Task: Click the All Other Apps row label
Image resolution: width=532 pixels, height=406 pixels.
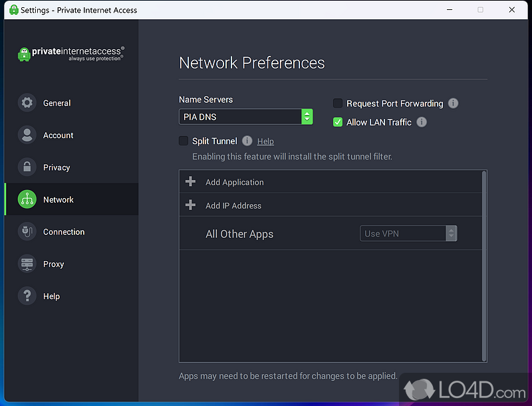Action: pos(239,234)
